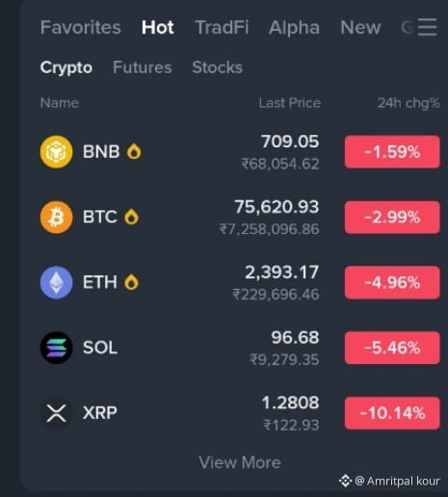448x497 pixels.
Task: Go to the New tab
Action: tap(360, 27)
